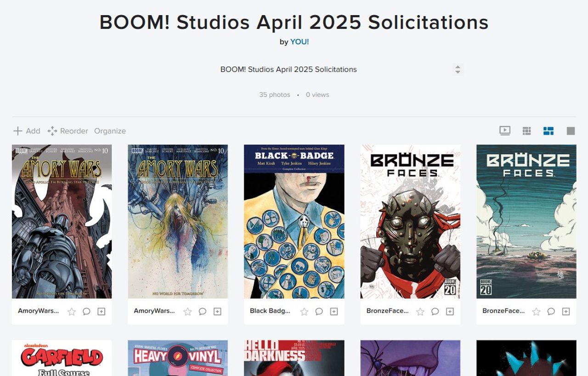588x376 pixels.
Task: Open the Amory Wars blonde figure cover thumbnail
Action: pyautogui.click(x=178, y=222)
